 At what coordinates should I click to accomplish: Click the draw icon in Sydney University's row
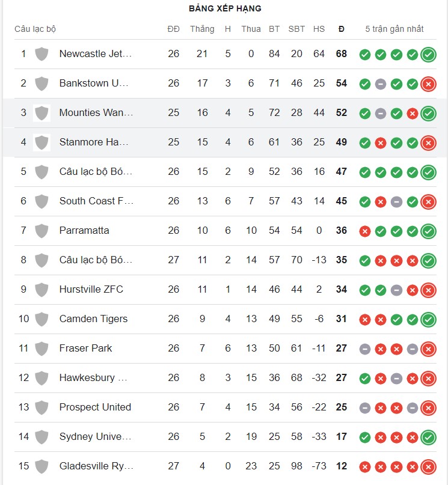point(396,436)
